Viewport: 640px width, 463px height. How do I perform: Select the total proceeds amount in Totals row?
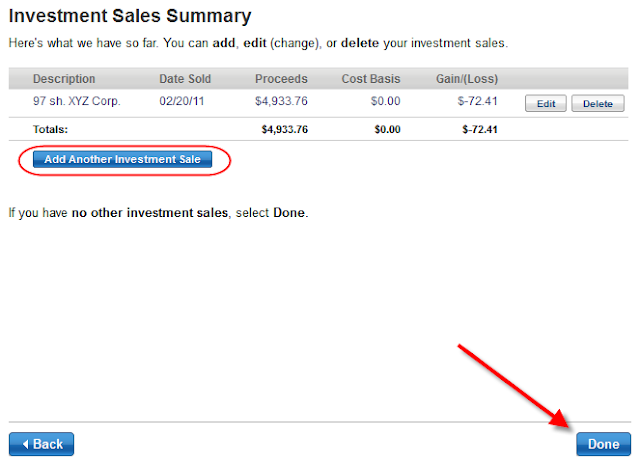click(x=284, y=130)
